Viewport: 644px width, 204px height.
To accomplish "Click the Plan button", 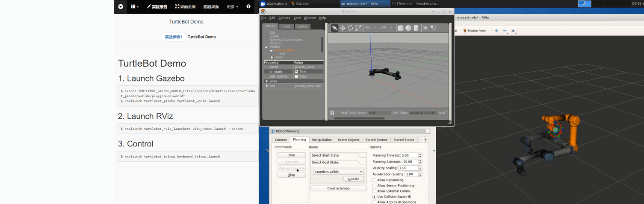I will click(292, 155).
